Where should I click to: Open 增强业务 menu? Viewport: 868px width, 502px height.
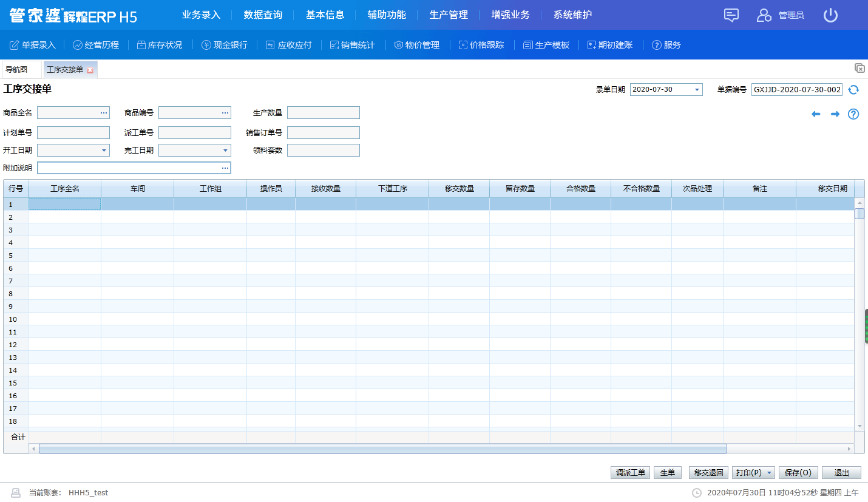coord(510,15)
